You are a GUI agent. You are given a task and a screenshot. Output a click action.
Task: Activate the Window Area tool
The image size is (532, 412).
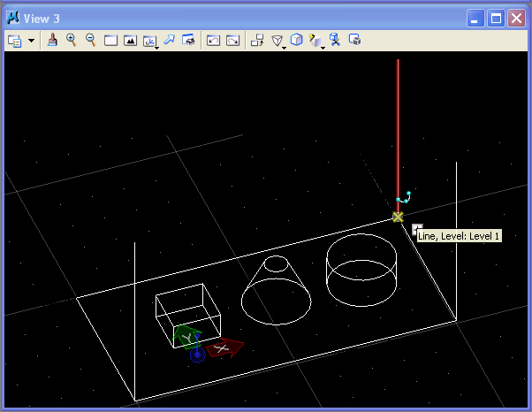[110, 41]
